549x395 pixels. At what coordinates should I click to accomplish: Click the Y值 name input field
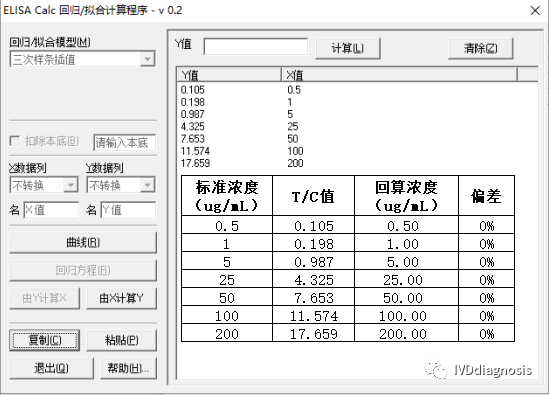point(128,210)
